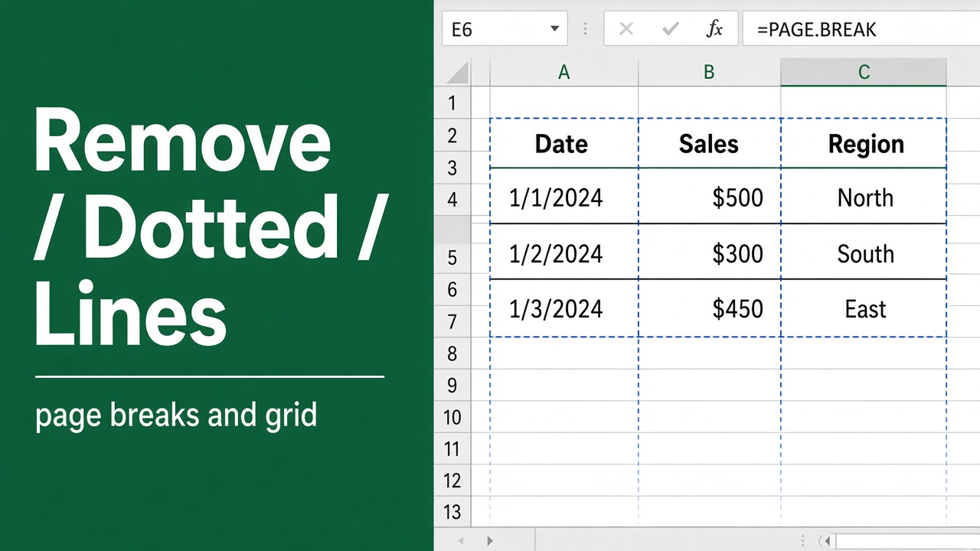
Task: Select row 11 header
Action: click(x=452, y=448)
